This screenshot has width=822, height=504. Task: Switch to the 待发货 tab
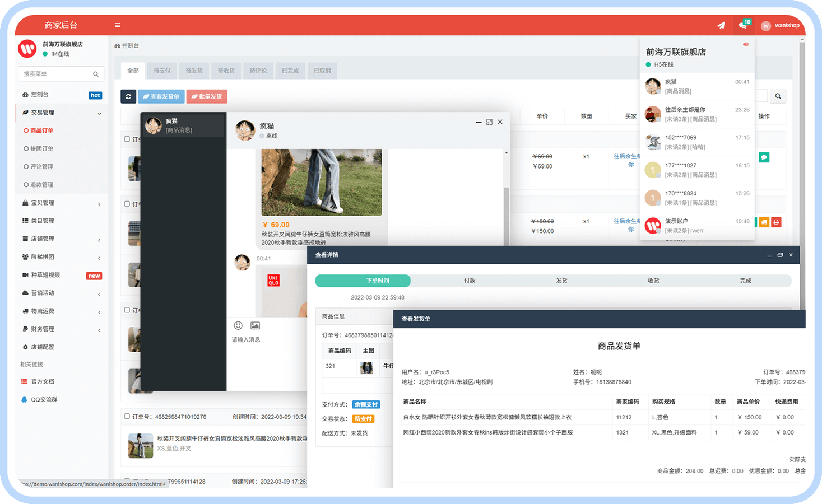(193, 71)
